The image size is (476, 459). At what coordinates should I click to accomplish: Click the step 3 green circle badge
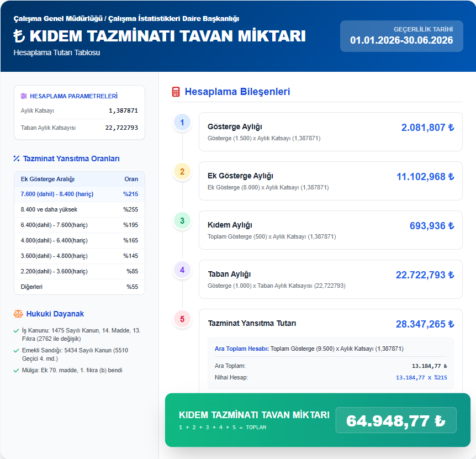(x=182, y=221)
